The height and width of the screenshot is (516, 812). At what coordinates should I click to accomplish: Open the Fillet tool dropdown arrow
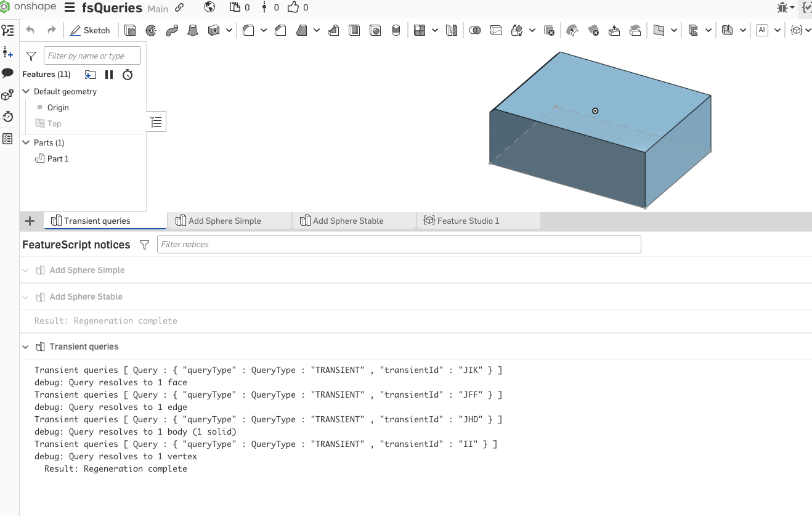[264, 30]
